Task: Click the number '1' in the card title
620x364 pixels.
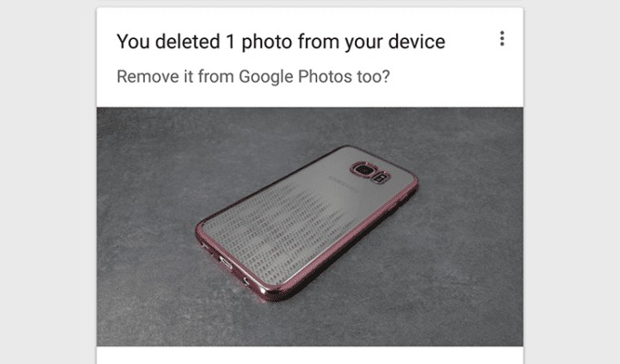Action: (230, 42)
